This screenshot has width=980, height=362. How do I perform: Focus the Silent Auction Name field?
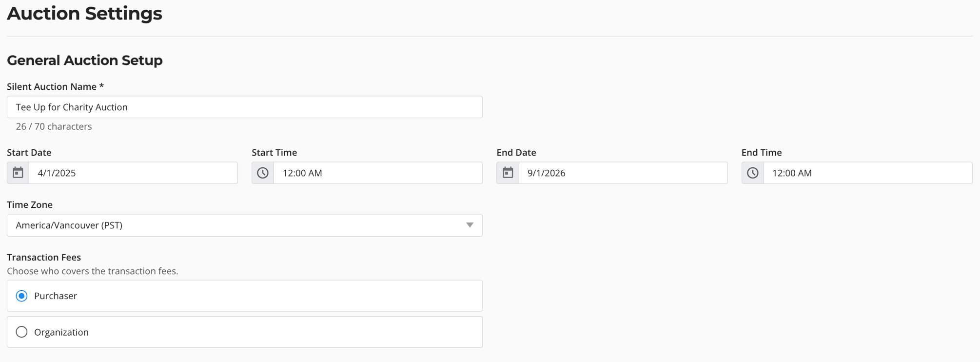click(245, 107)
